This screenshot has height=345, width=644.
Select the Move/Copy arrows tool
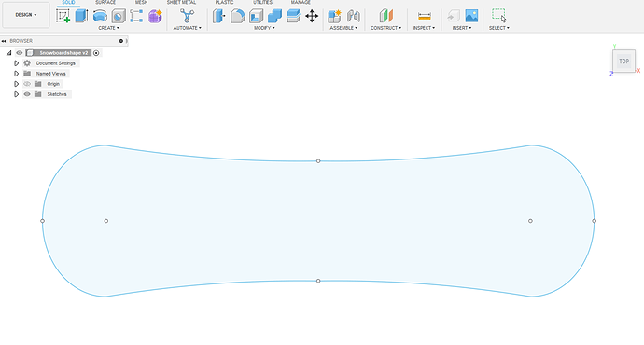pyautogui.click(x=312, y=16)
